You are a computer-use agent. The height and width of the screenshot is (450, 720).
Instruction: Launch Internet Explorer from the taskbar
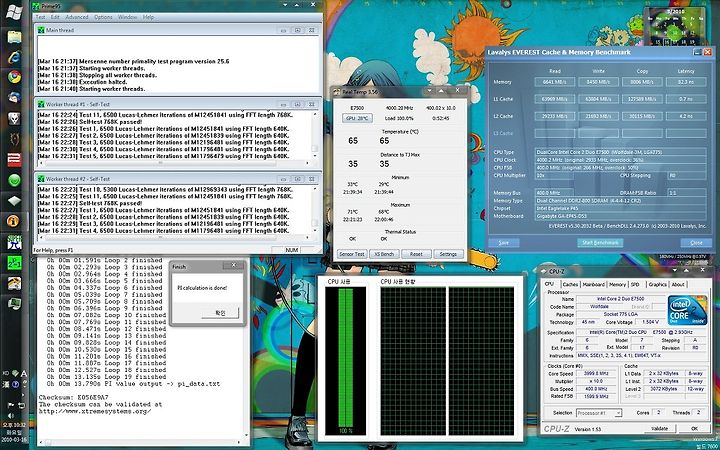14,57
